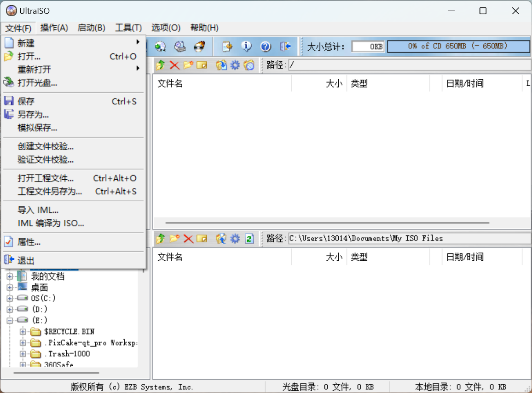Choose 退出 to quit UltraISO
This screenshot has width=532, height=393.
73,260
